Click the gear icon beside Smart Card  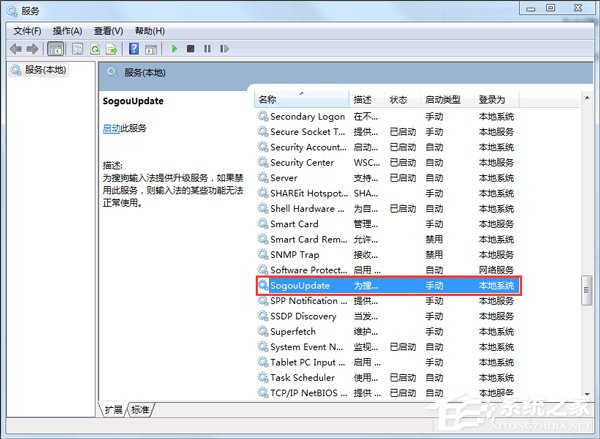point(263,224)
